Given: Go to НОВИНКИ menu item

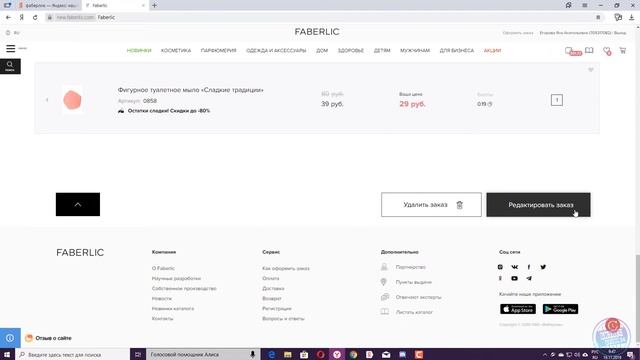Looking at the screenshot, I should [139, 51].
